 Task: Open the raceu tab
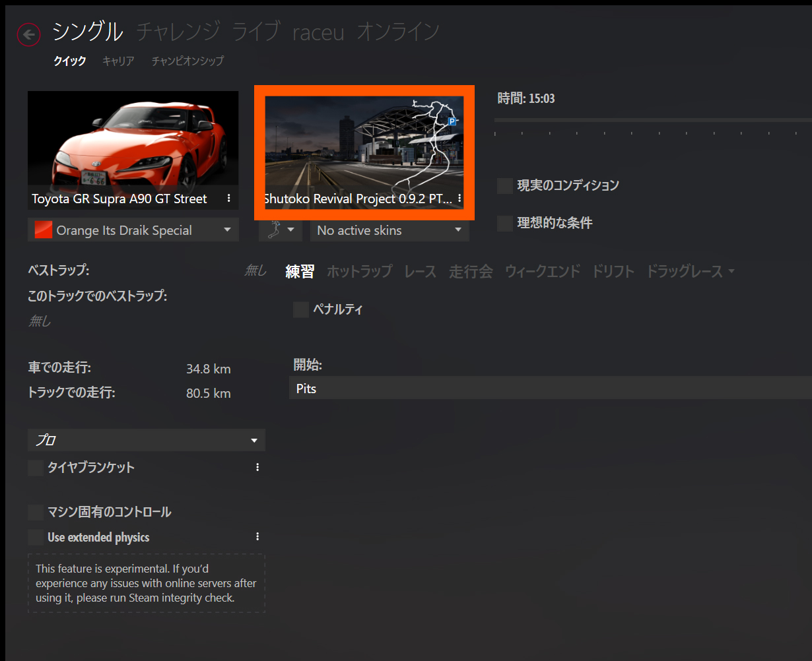[x=319, y=32]
